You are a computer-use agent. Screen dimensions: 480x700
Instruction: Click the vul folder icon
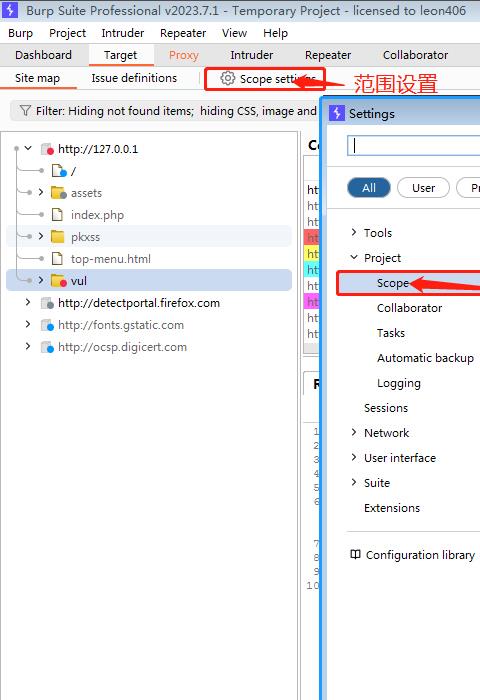click(x=58, y=281)
